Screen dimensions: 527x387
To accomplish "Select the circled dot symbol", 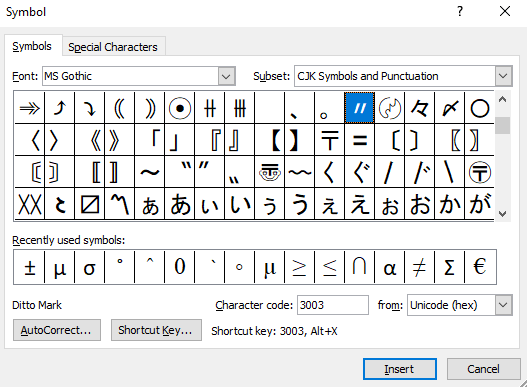I will tap(179, 108).
